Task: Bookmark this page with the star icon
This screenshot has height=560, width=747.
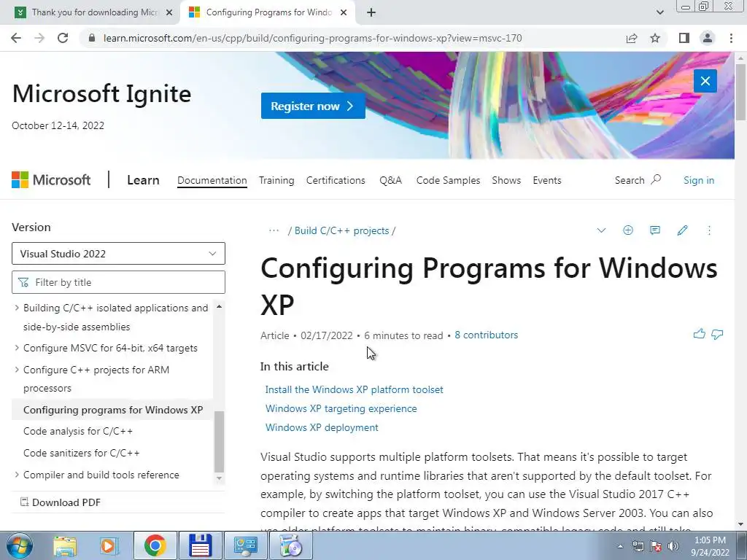Action: pos(656,38)
